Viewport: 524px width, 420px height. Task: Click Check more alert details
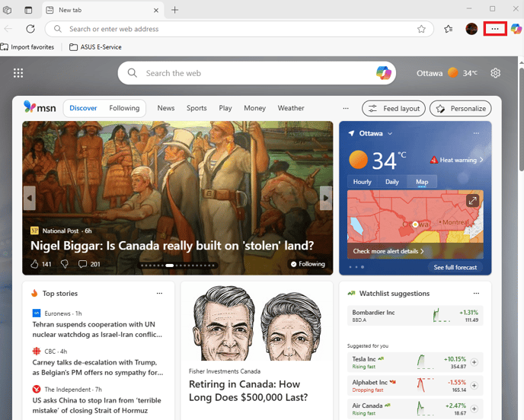tap(388, 251)
